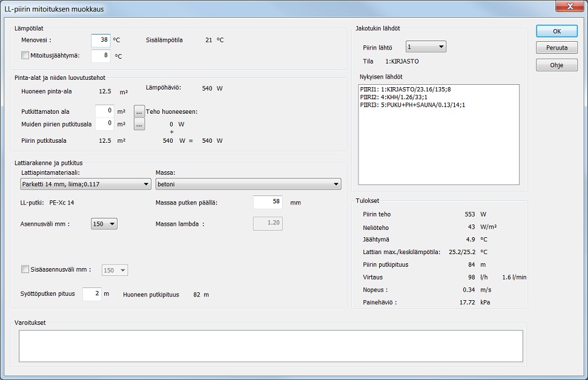Click the Lämpöhäviö value 540

click(207, 88)
